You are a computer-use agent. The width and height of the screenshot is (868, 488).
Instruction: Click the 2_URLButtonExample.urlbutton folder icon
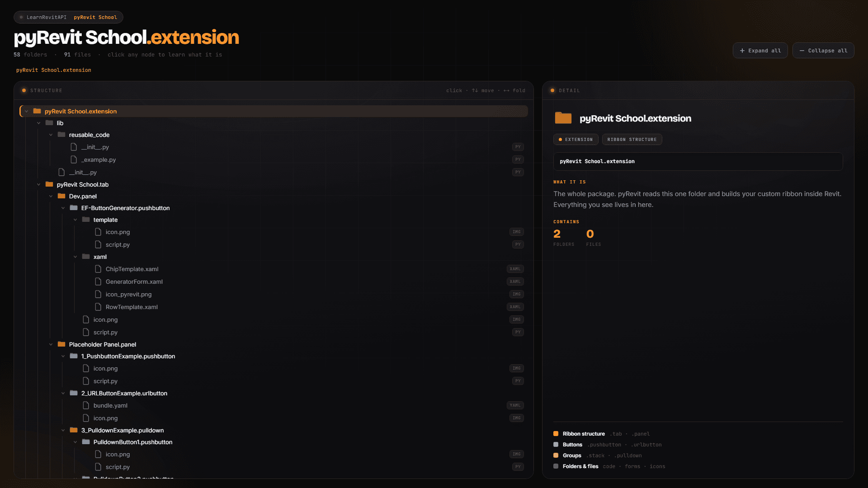point(74,393)
